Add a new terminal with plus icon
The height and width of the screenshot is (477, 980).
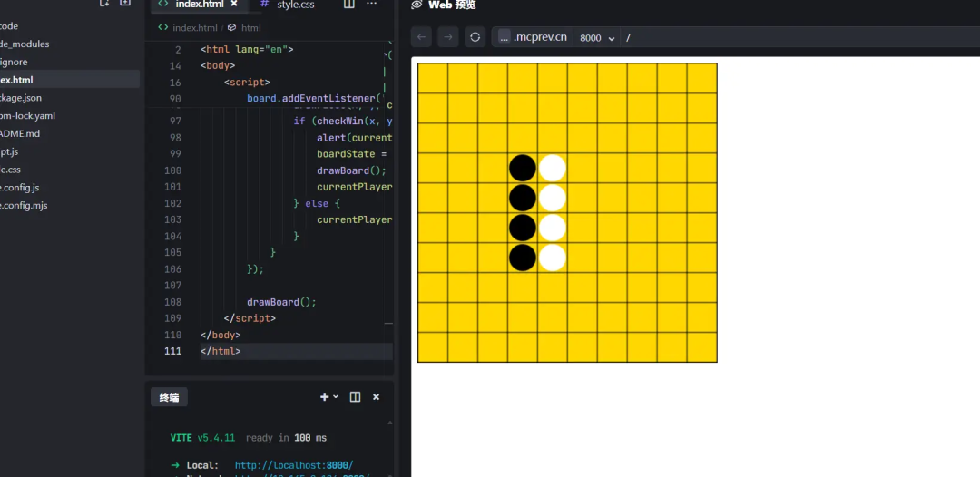(324, 397)
